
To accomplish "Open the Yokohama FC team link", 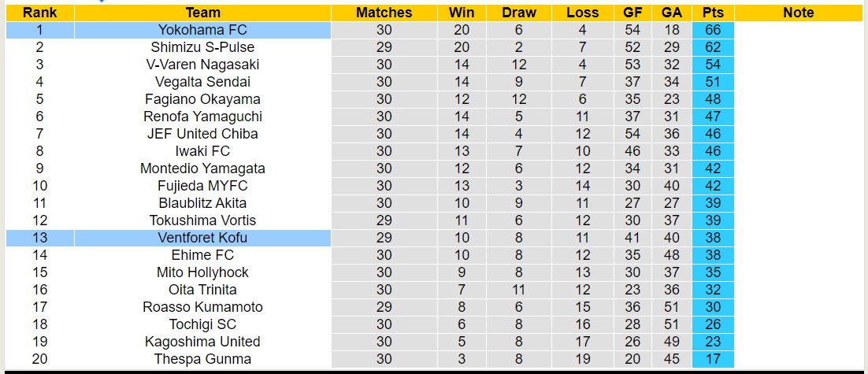I will (202, 30).
